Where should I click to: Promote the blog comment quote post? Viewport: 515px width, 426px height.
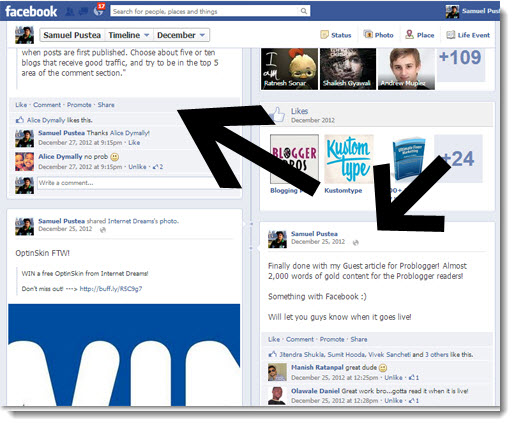pos(79,105)
